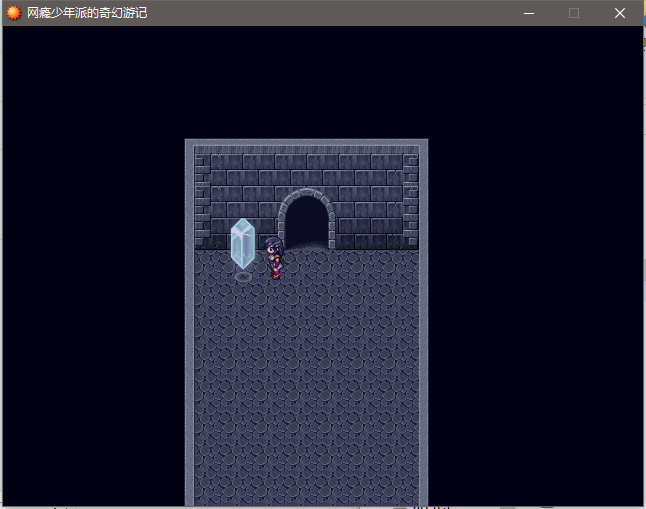Viewport: 646px width, 509px height.
Task: Click the glowing blue save crystal
Action: coord(243,244)
